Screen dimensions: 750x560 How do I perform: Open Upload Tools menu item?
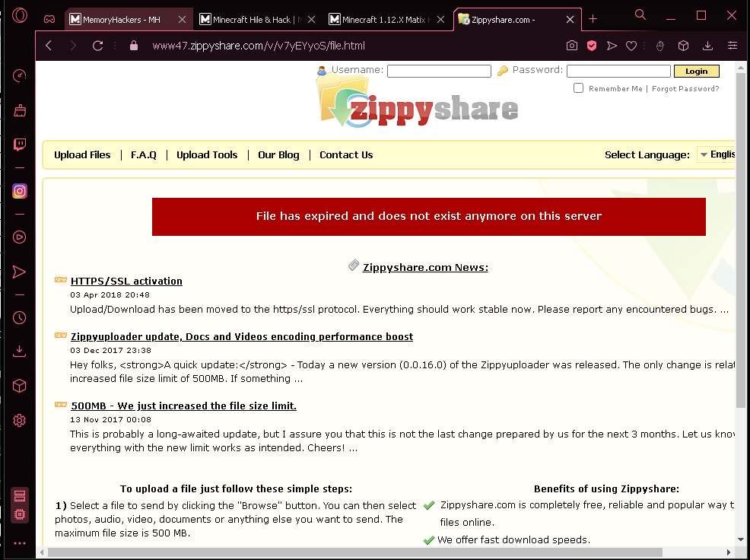207,154
